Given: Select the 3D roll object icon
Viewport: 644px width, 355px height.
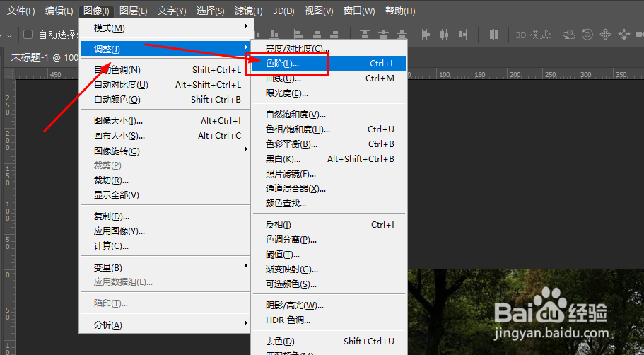Looking at the screenshot, I should coord(587,35).
